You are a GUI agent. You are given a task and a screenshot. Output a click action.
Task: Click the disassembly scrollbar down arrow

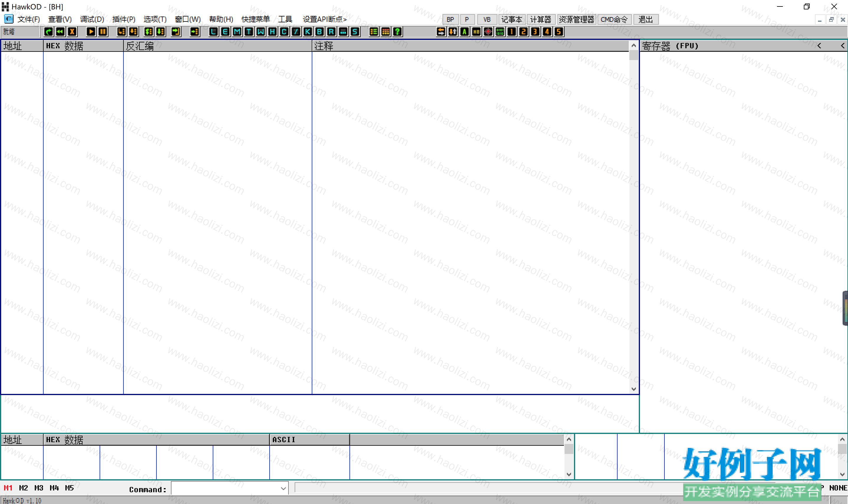coord(633,389)
